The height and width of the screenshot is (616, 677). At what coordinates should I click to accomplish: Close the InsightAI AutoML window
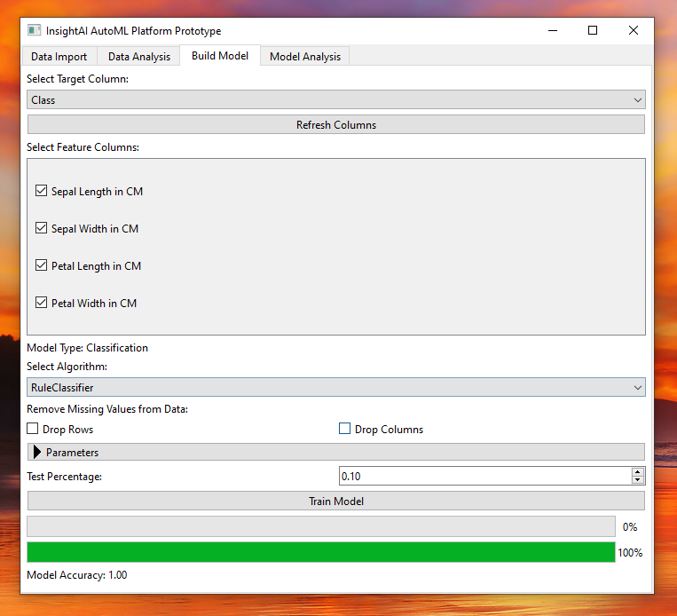pyautogui.click(x=633, y=30)
